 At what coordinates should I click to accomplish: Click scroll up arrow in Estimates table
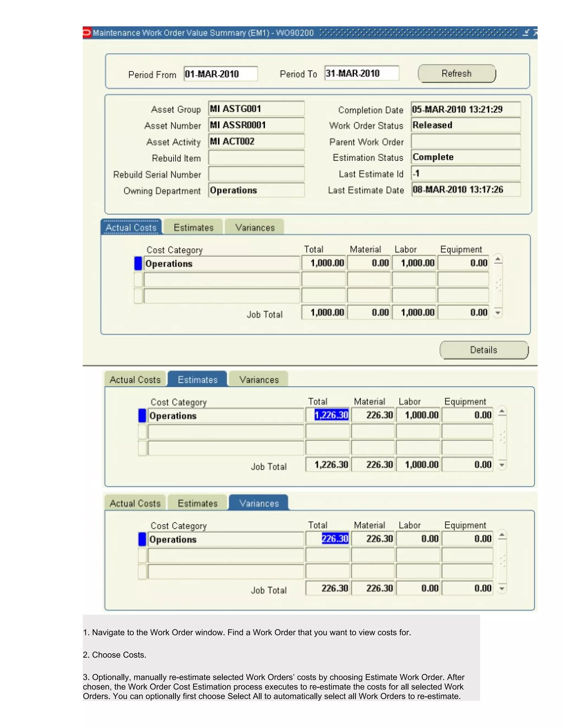pyautogui.click(x=502, y=411)
